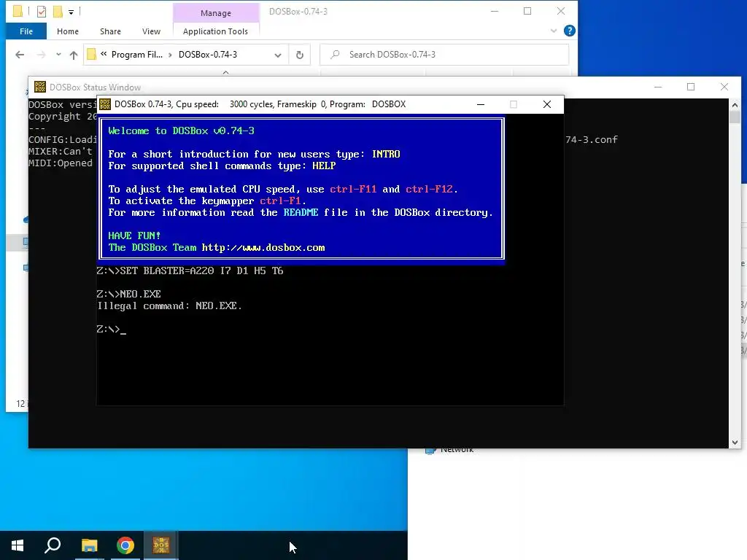
Task: Launch Google Chrome from the taskbar
Action: click(x=125, y=545)
